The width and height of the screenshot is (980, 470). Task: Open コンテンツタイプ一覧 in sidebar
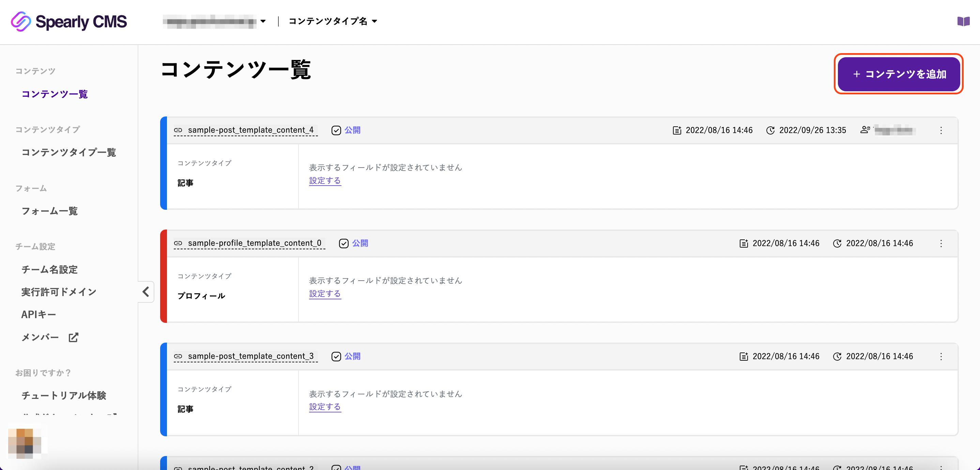[68, 153]
